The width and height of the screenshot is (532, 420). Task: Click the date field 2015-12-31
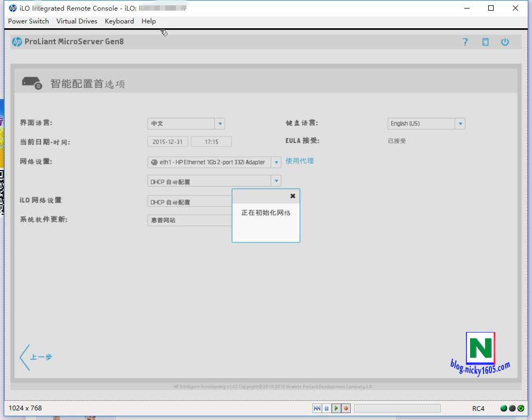(x=167, y=141)
